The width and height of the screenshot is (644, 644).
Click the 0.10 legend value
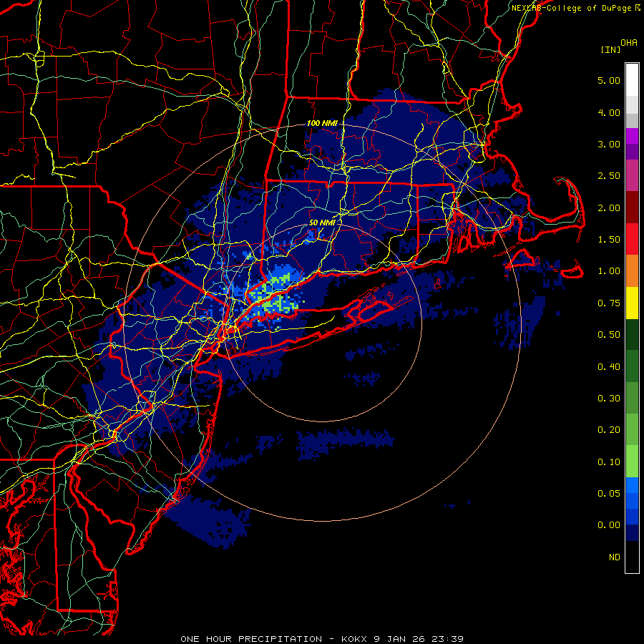pos(609,462)
